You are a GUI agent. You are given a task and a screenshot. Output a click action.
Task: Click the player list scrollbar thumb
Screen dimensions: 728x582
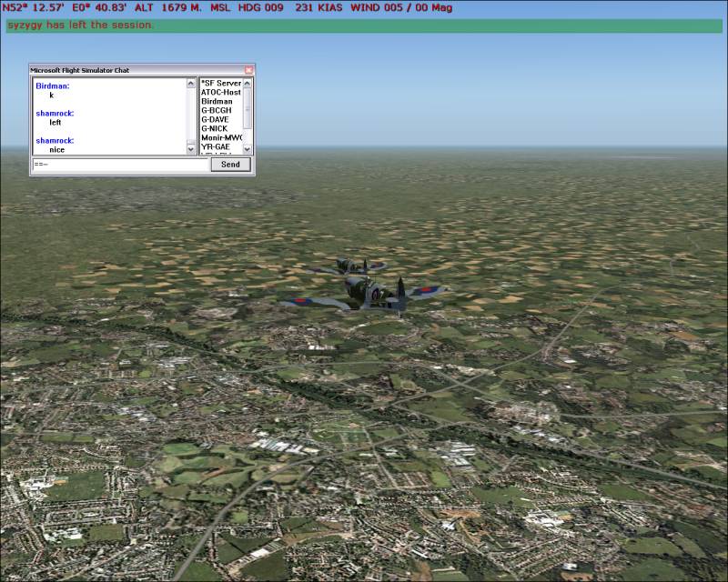coord(247,108)
